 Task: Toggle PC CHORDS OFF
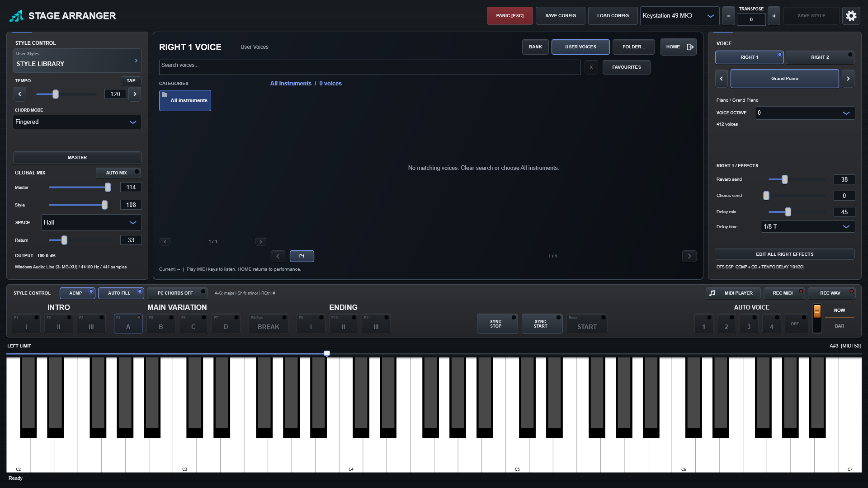point(177,293)
